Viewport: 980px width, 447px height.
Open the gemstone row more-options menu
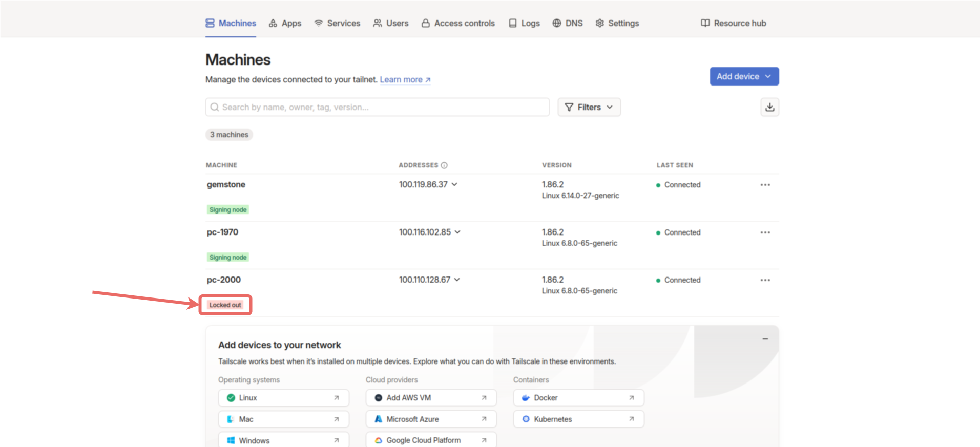[x=765, y=185]
